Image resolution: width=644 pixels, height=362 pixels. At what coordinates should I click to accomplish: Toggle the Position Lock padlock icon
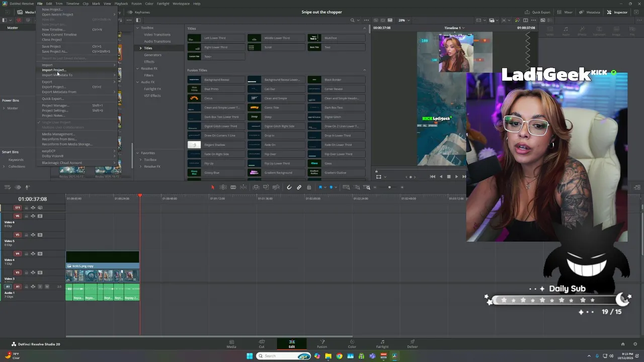point(309,187)
